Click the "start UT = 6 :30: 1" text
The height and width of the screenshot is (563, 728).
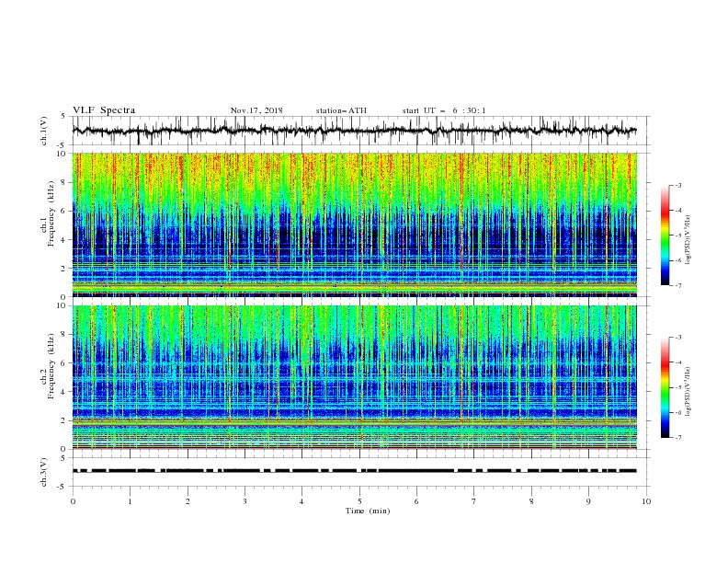[x=444, y=110]
